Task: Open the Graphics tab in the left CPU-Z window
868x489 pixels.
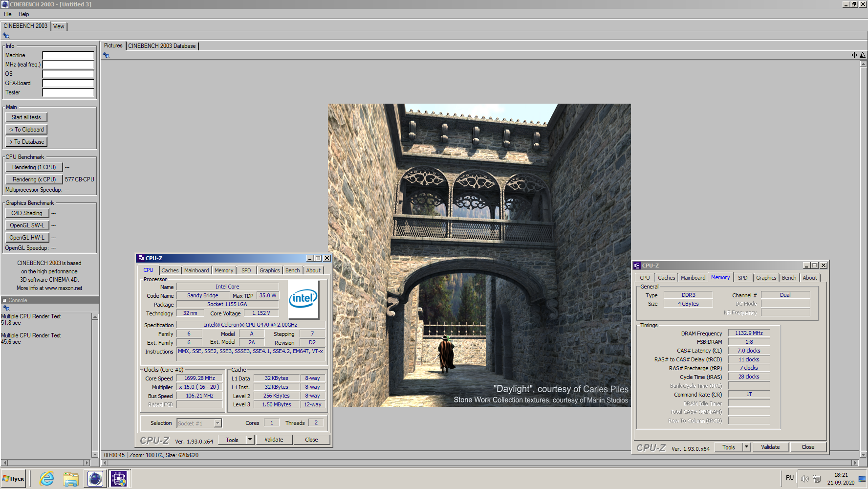Action: point(270,270)
